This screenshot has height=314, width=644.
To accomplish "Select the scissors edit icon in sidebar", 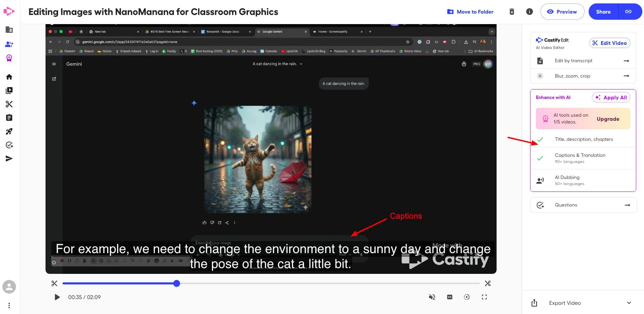I will click(9, 104).
